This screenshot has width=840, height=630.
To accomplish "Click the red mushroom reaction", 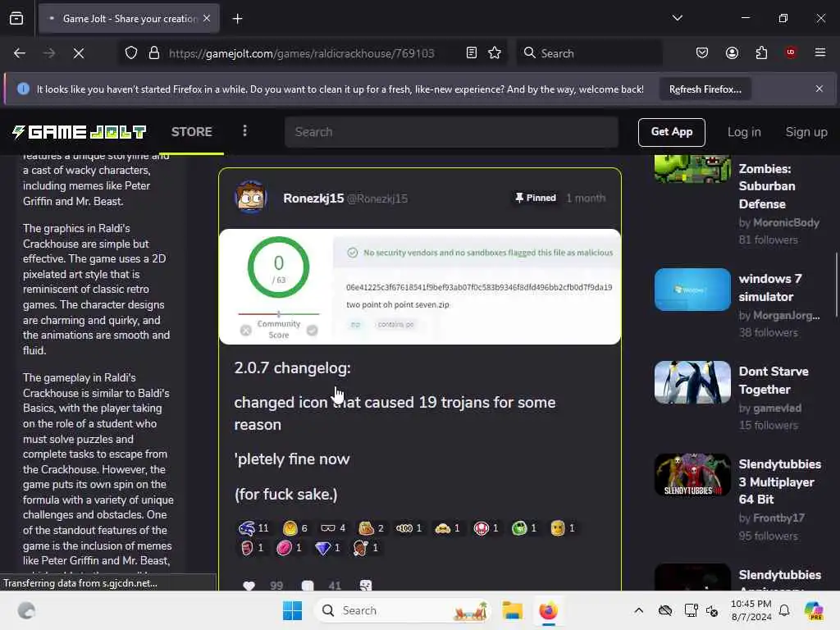I will point(486,528).
